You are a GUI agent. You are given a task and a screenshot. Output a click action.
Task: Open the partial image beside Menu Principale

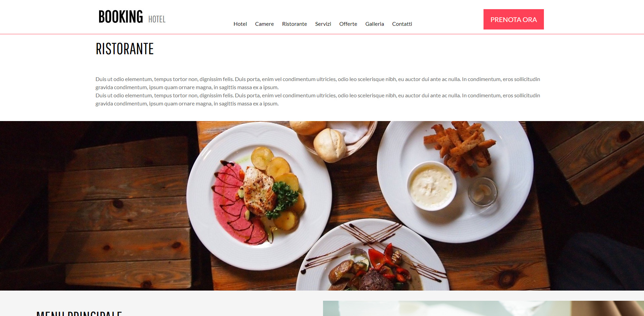point(484,308)
